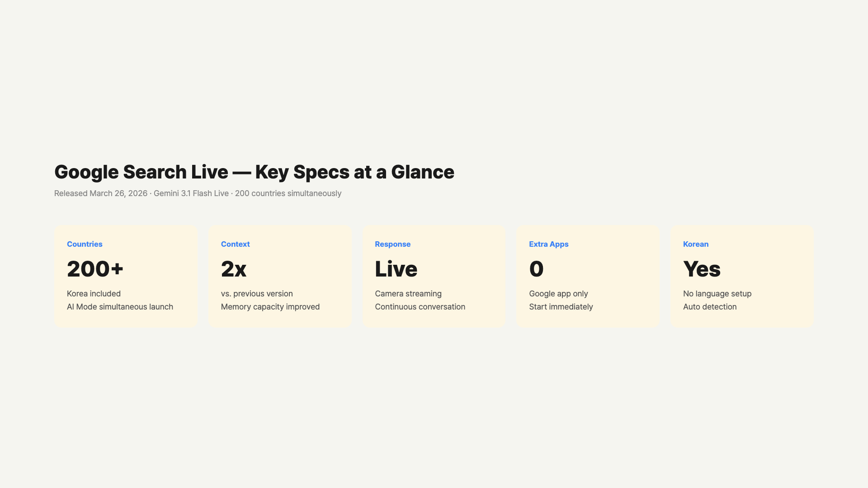Click the '200+' statistic value
868x488 pixels.
point(95,269)
